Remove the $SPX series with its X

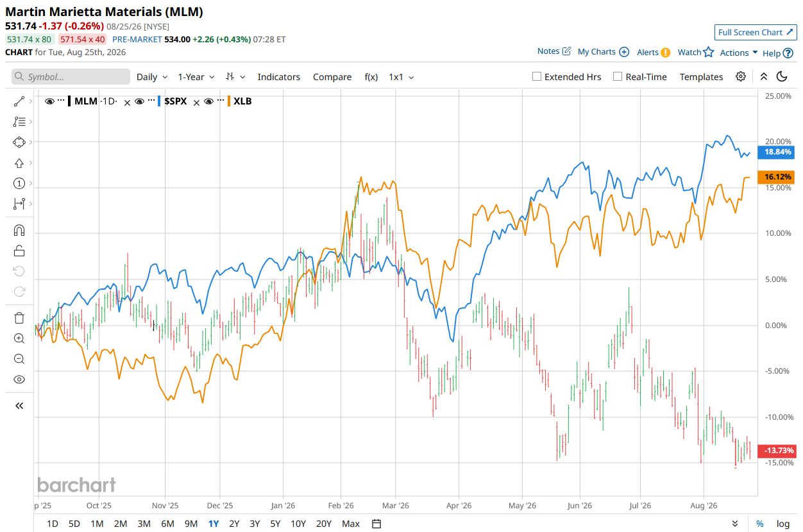tap(198, 102)
